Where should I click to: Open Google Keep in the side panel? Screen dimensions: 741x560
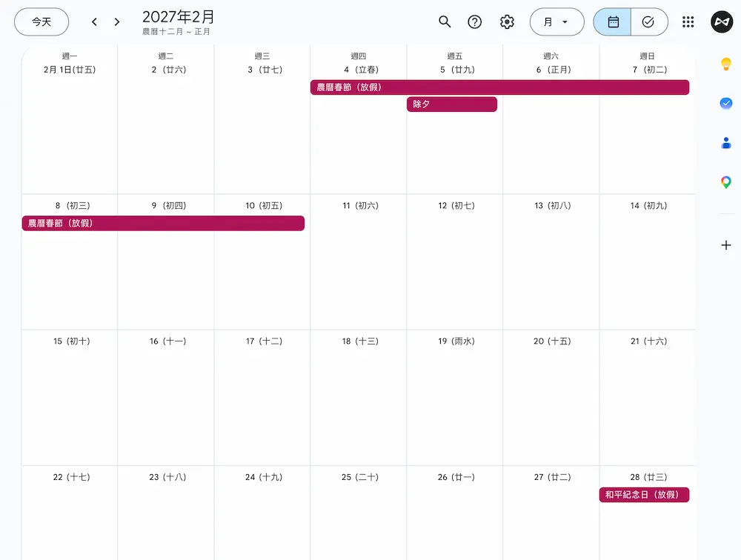(726, 64)
